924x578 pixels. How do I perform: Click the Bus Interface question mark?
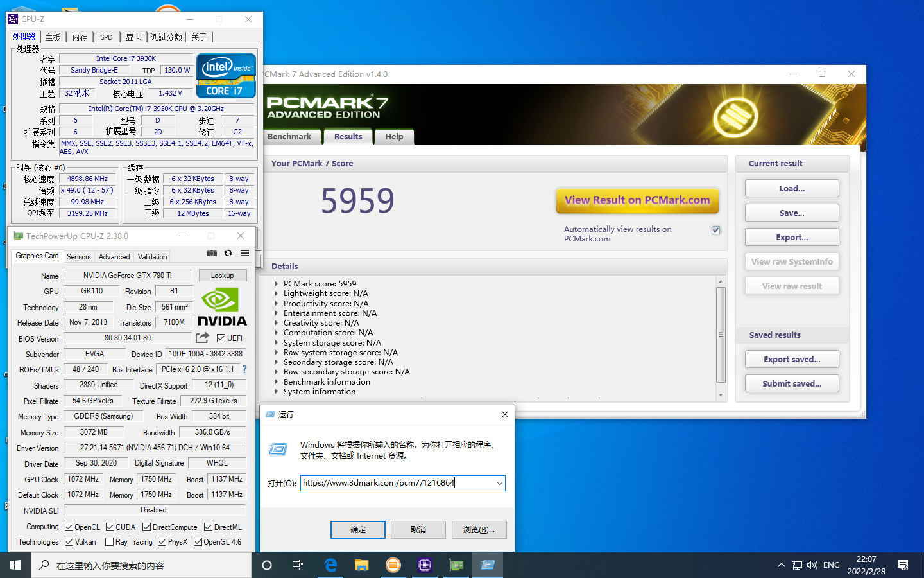click(244, 369)
